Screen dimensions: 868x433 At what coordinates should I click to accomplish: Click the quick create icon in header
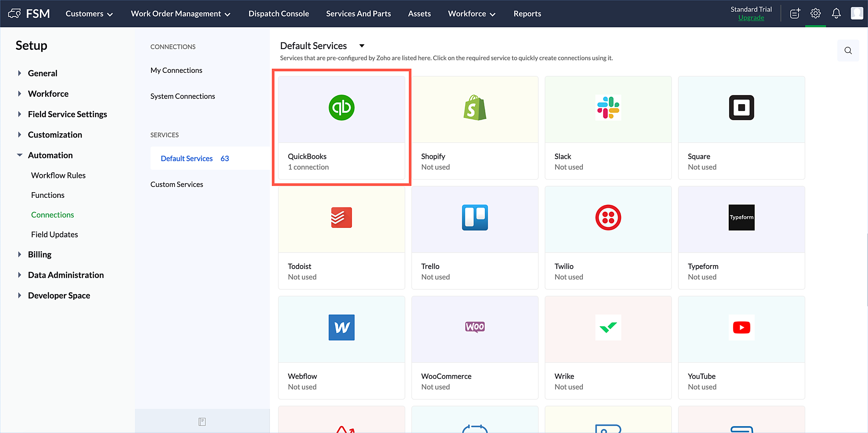click(x=795, y=13)
